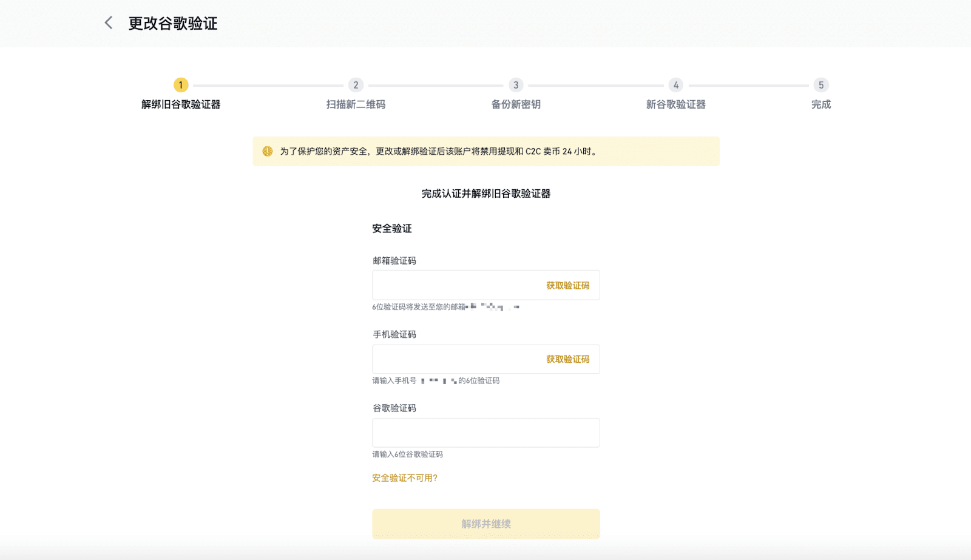Open the 安全验证不可用? help link

(x=405, y=478)
